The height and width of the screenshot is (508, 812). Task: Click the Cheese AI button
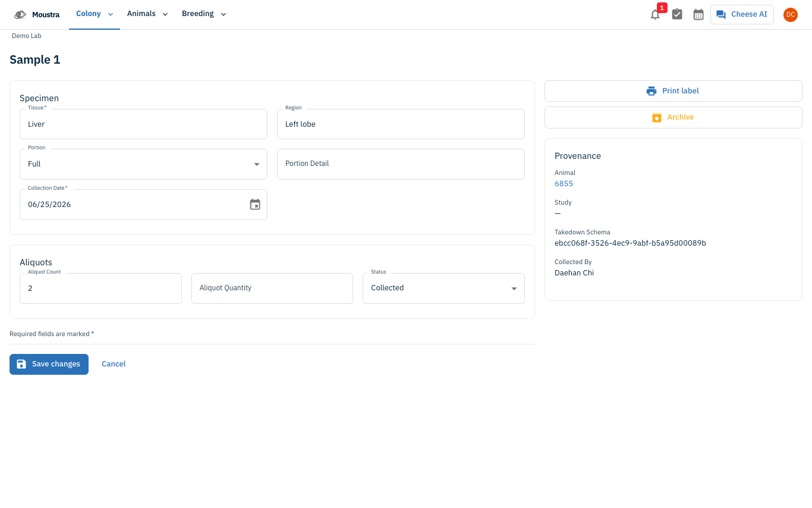742,14
